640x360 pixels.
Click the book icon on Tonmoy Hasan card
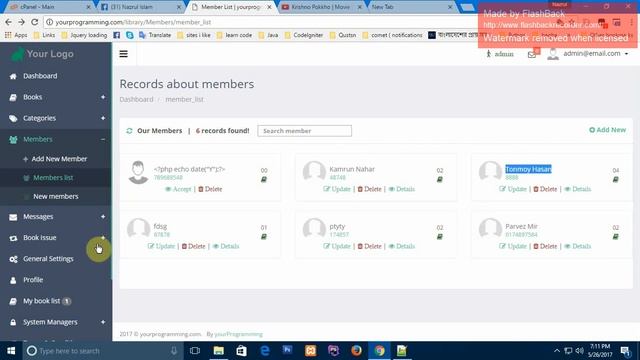click(616, 180)
